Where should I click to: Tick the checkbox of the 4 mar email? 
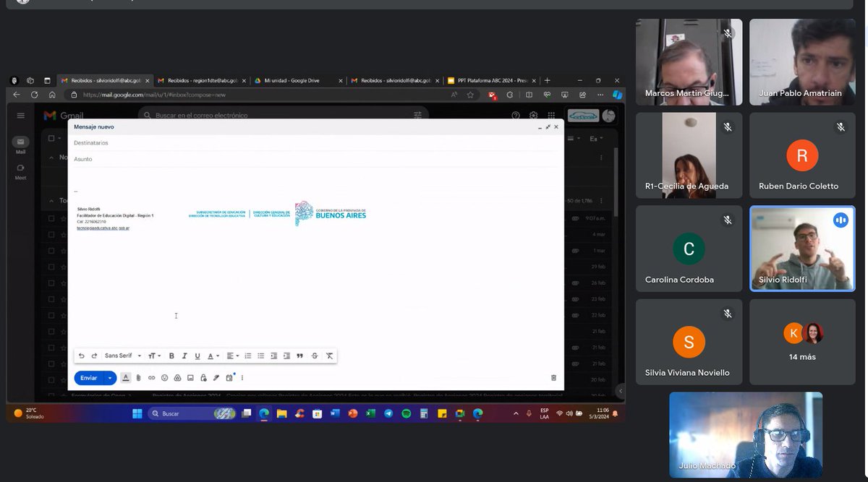point(51,234)
